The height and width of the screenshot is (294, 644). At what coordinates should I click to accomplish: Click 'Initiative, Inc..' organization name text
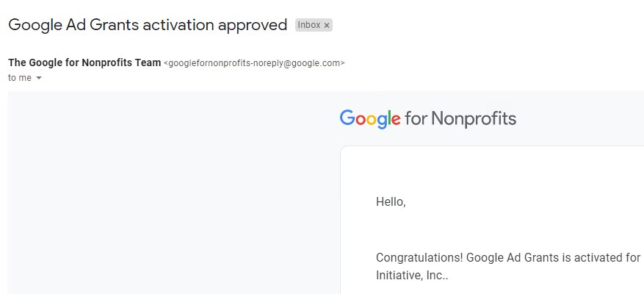(412, 276)
